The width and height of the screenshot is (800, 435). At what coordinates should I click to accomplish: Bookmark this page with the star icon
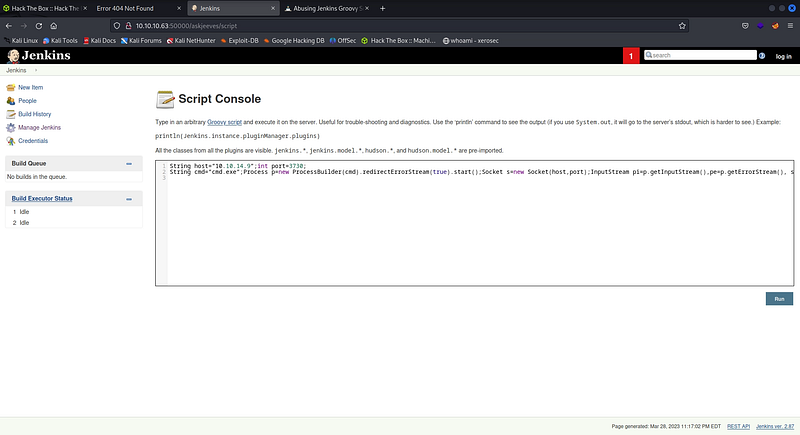point(682,25)
